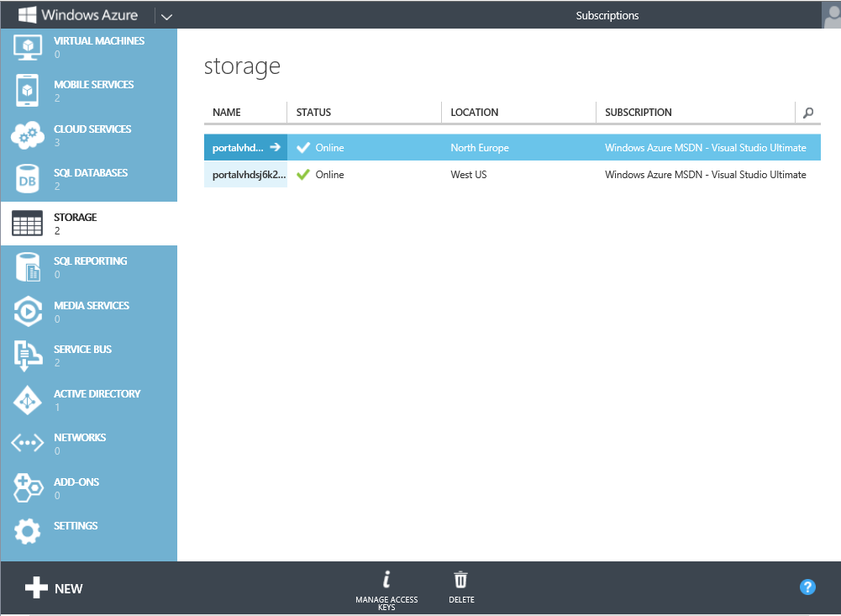Click Online status in North Europe row
The height and width of the screenshot is (616, 841).
pyautogui.click(x=329, y=148)
